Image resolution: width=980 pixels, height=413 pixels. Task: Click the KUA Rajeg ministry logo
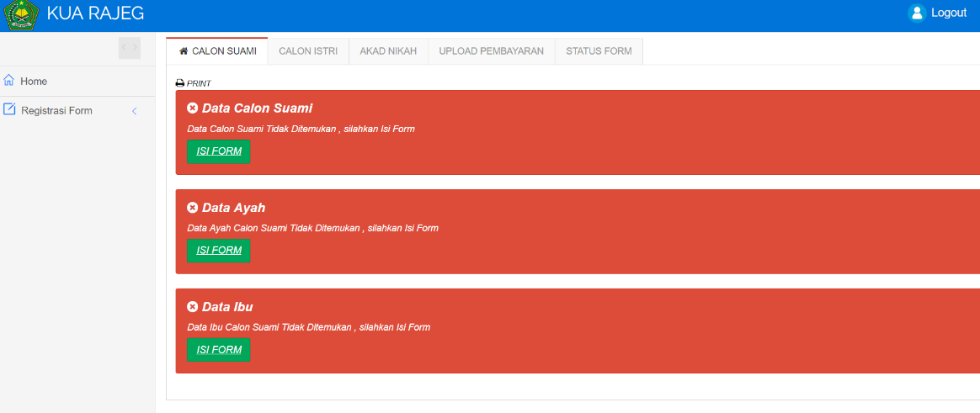(x=21, y=15)
